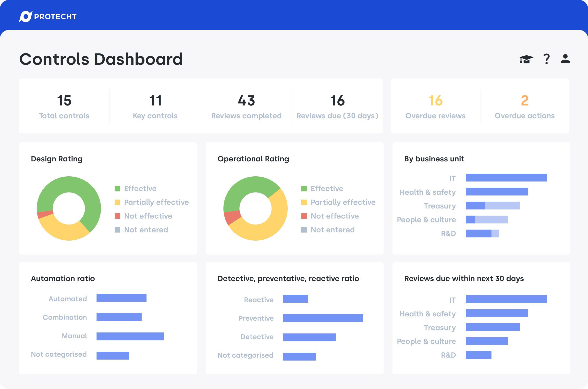Select the Overdue actions metric

pyautogui.click(x=524, y=106)
